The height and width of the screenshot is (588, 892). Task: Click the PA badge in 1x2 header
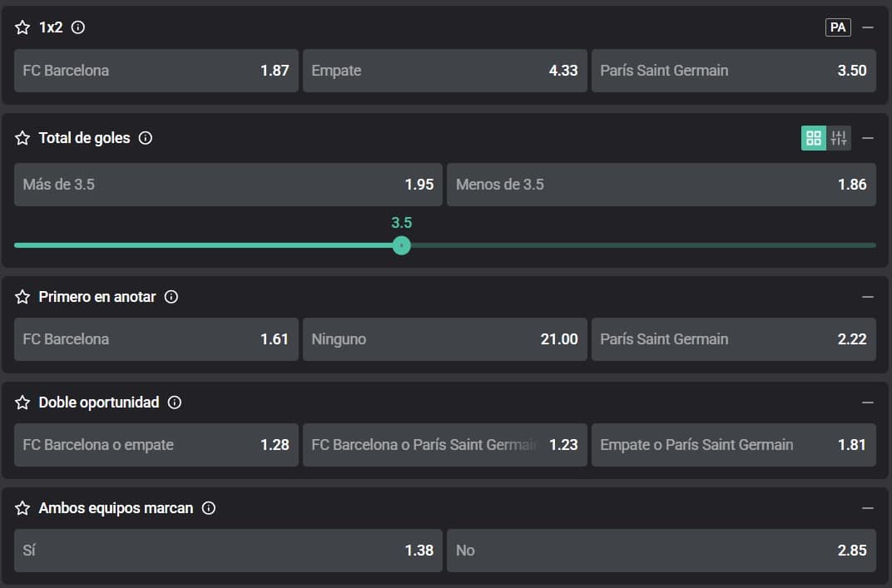coord(838,27)
